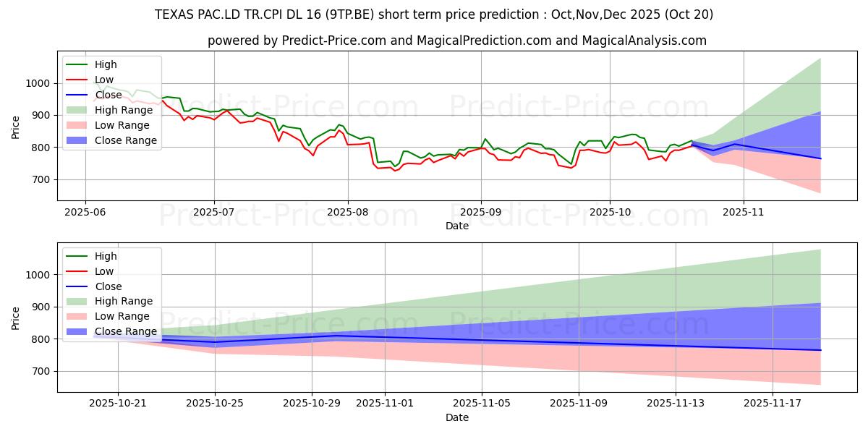Click the green High line marker in bottom legend

pyautogui.click(x=78, y=256)
